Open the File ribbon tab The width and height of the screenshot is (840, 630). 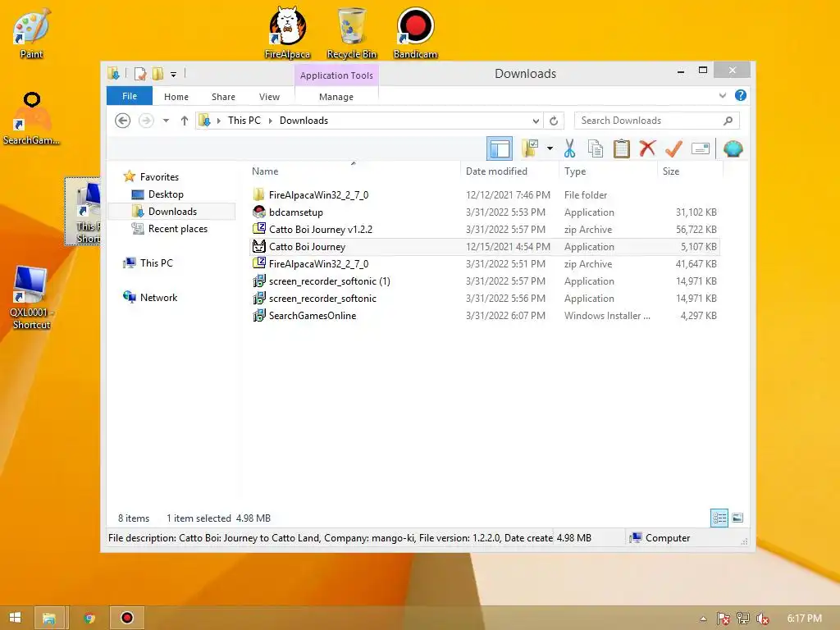tap(130, 97)
